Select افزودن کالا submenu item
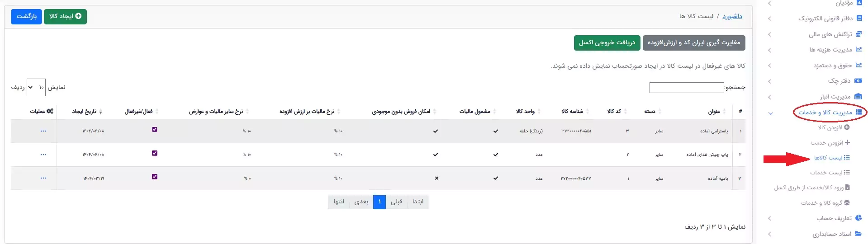This screenshot has height=244, width=868. pos(834,128)
